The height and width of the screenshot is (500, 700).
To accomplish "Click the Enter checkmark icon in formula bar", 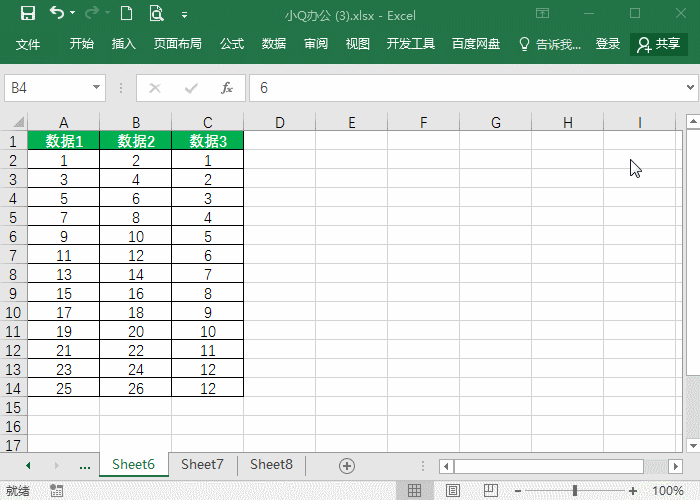I will 191,88.
